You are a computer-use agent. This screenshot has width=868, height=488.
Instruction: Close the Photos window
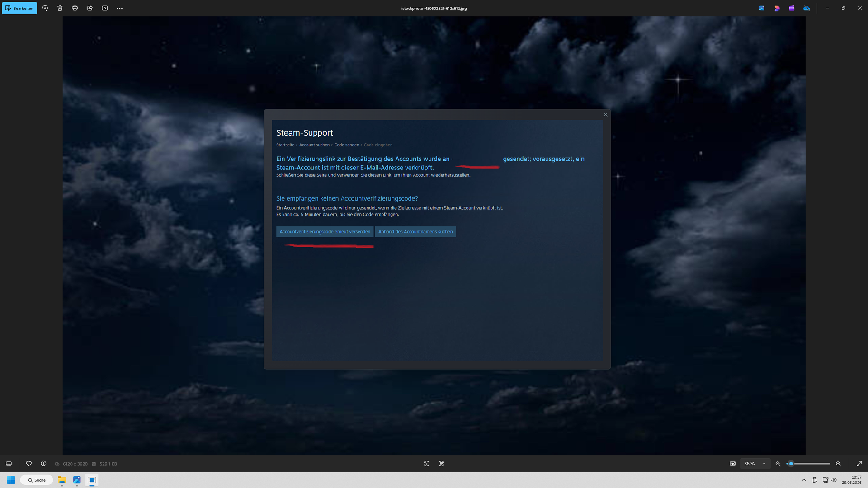point(859,8)
